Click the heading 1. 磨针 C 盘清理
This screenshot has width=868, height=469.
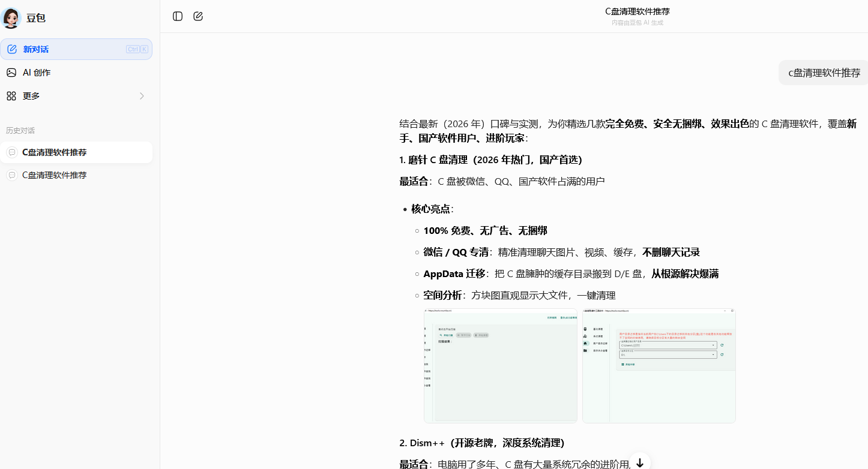tap(490, 160)
